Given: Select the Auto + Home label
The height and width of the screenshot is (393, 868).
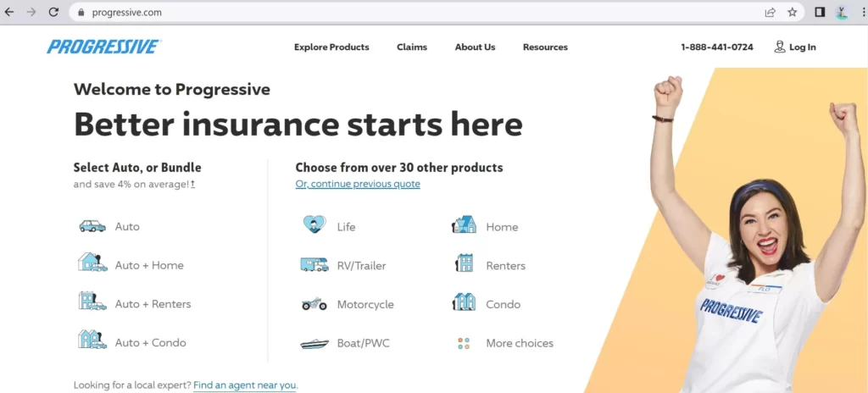Looking at the screenshot, I should 149,265.
